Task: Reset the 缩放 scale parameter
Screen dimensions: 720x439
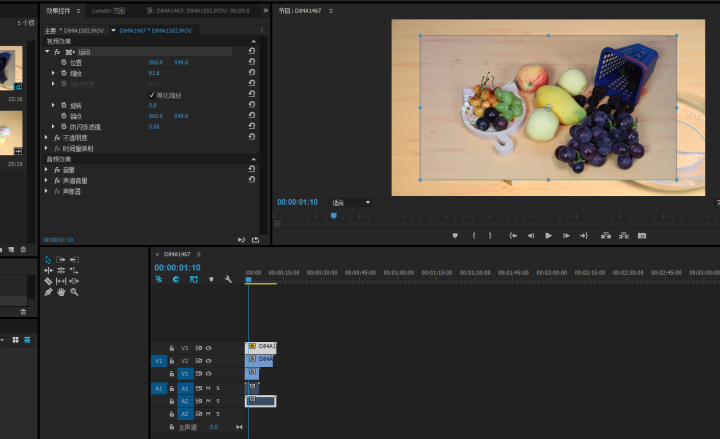Action: click(252, 72)
